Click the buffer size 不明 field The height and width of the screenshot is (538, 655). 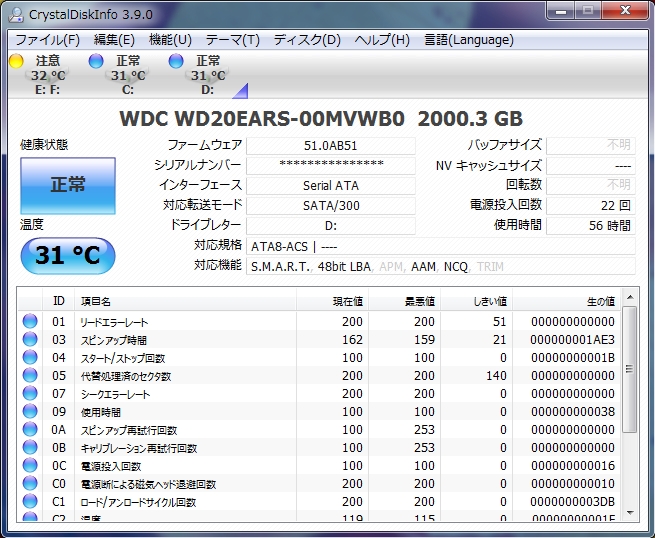click(591, 146)
